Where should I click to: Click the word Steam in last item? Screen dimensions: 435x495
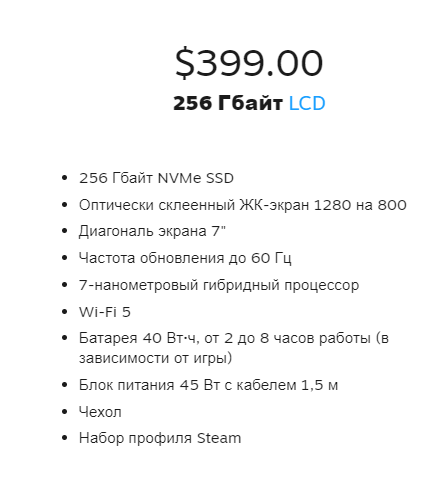[x=219, y=438]
